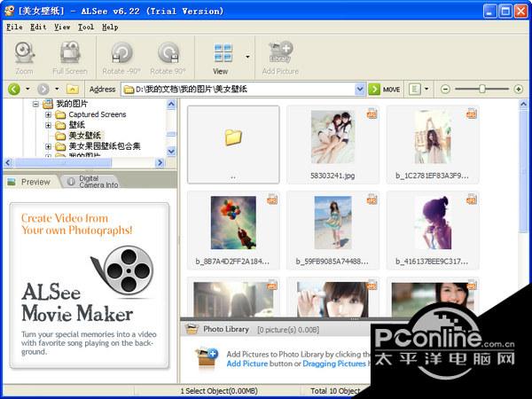
Task: Click 'Total 10 Object' status text
Action: pos(335,391)
